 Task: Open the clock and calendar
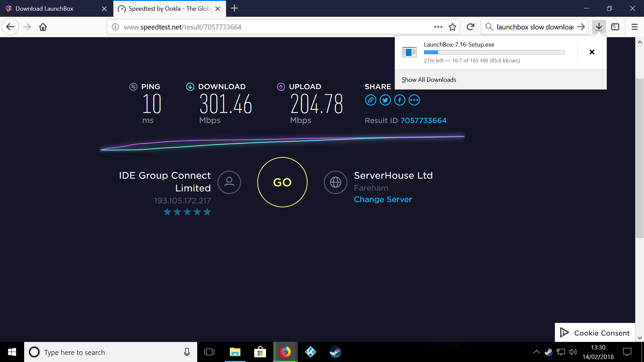(x=598, y=352)
